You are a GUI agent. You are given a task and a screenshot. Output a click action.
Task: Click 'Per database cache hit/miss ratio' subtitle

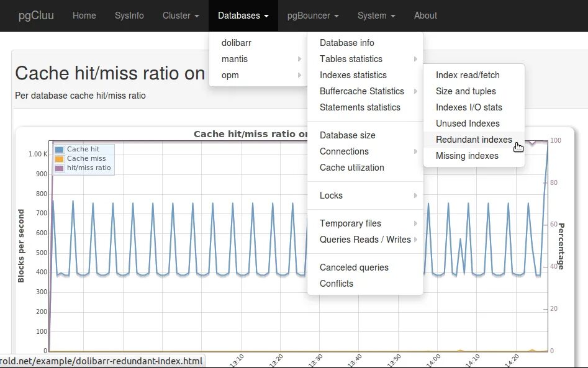click(x=80, y=96)
